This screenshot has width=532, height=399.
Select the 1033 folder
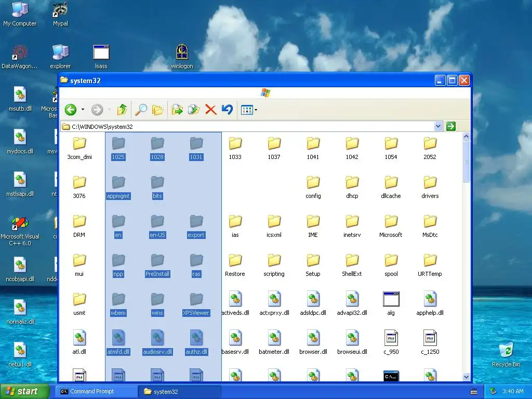[x=235, y=149]
